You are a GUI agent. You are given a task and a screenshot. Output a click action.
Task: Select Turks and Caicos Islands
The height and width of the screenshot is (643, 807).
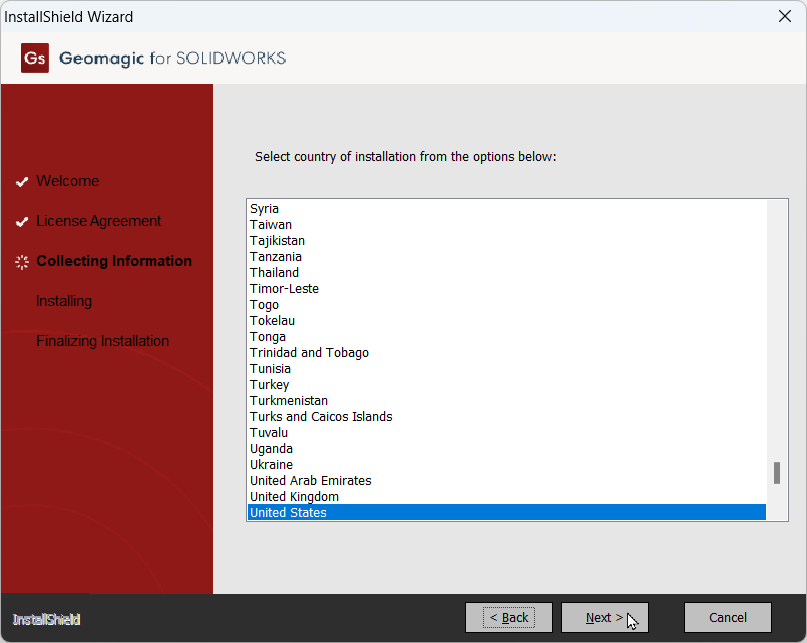[x=506, y=416]
